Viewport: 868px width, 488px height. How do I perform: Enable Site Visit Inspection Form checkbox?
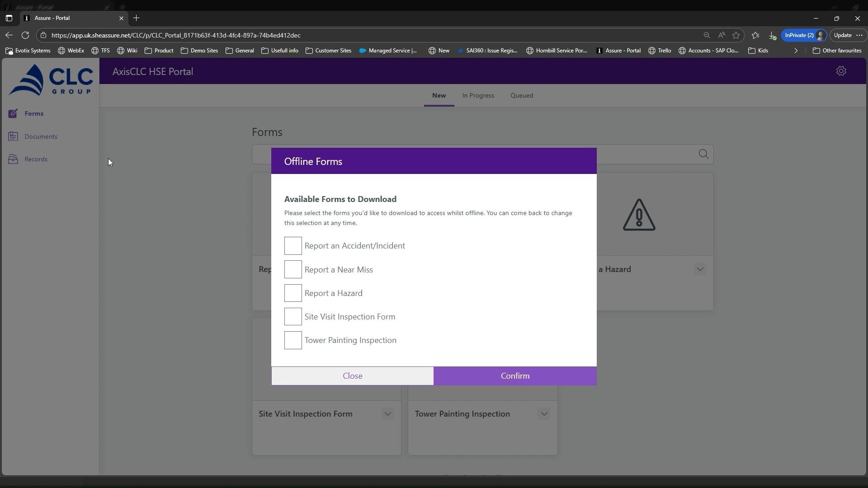(293, 317)
